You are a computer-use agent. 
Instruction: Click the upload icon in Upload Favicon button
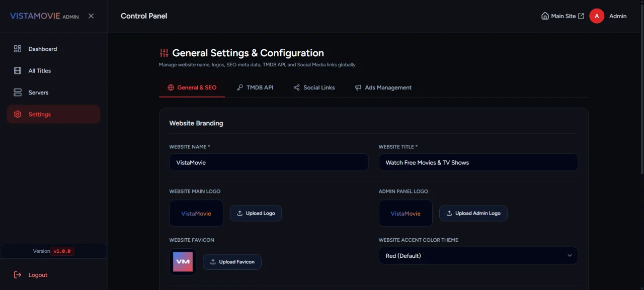click(213, 262)
